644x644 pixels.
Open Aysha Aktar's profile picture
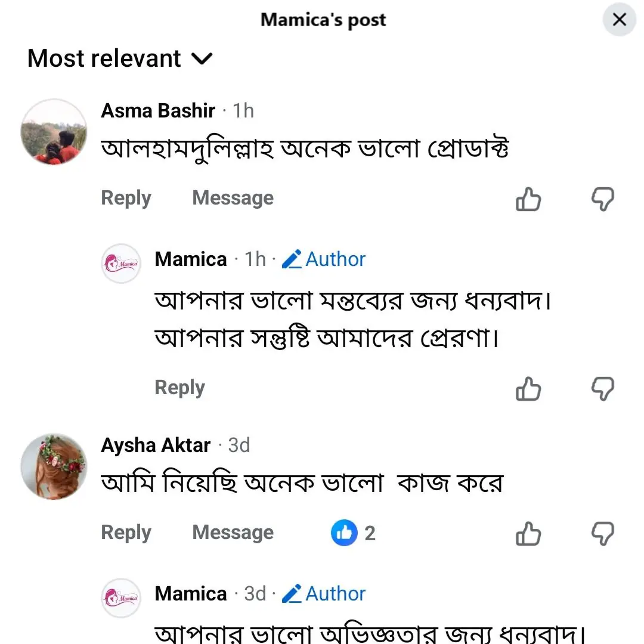click(54, 466)
